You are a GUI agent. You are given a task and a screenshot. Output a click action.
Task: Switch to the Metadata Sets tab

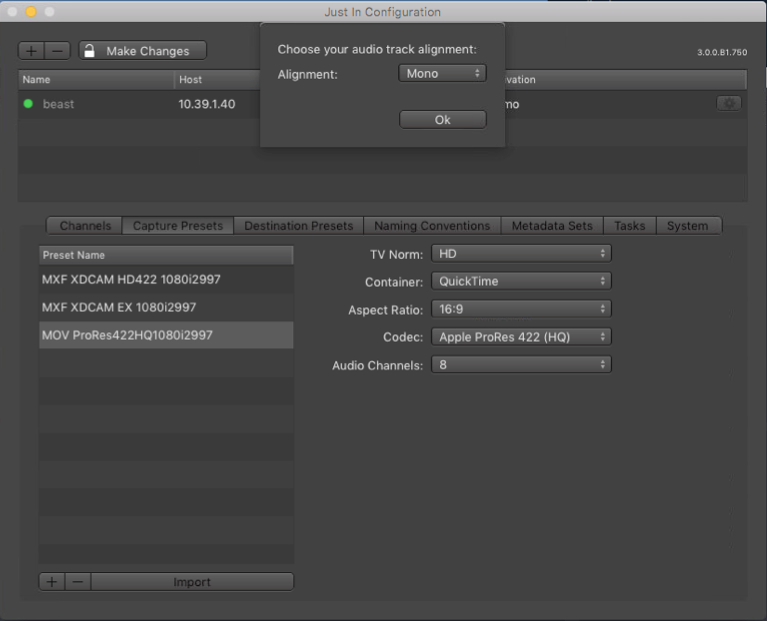(x=552, y=226)
